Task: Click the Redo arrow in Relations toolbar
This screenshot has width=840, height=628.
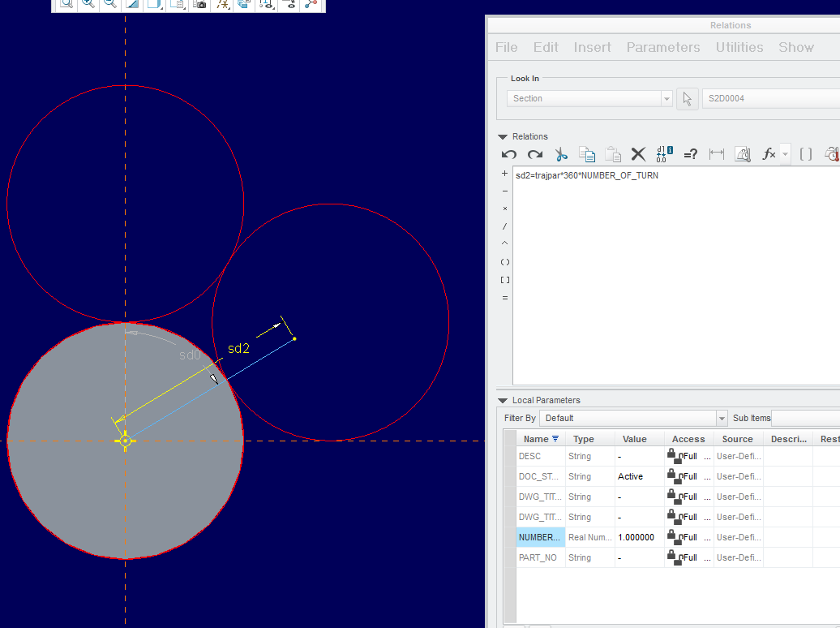Action: click(x=534, y=154)
